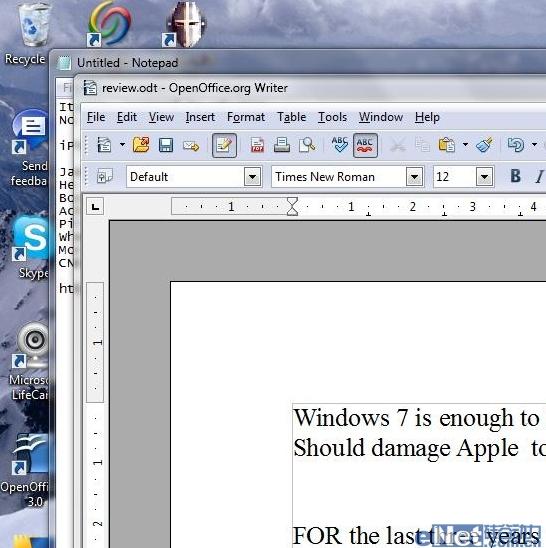Click the New document icon in Writer toolbar

(104, 145)
